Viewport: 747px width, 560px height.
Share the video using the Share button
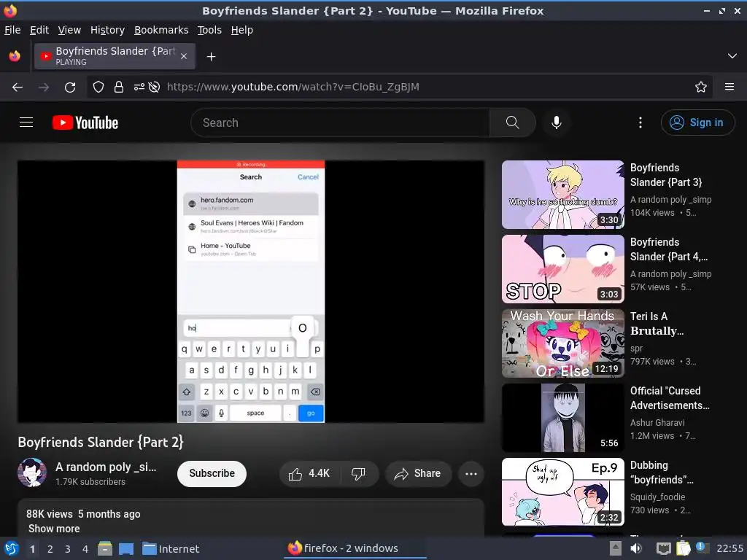418,474
